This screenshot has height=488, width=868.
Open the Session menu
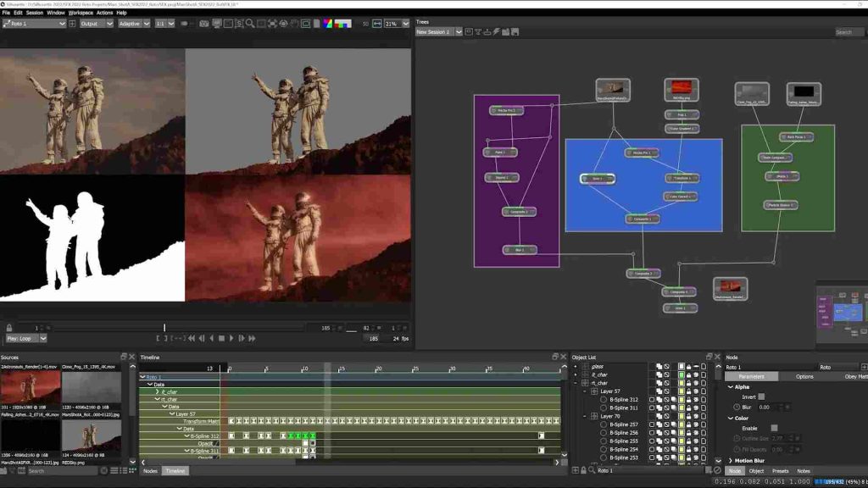[x=34, y=13]
